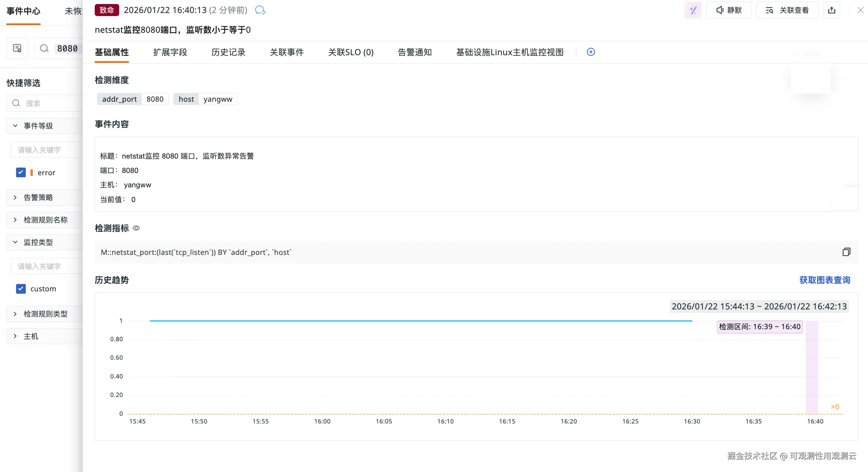
Task: Click the plus icon to add a tab
Action: pos(591,52)
